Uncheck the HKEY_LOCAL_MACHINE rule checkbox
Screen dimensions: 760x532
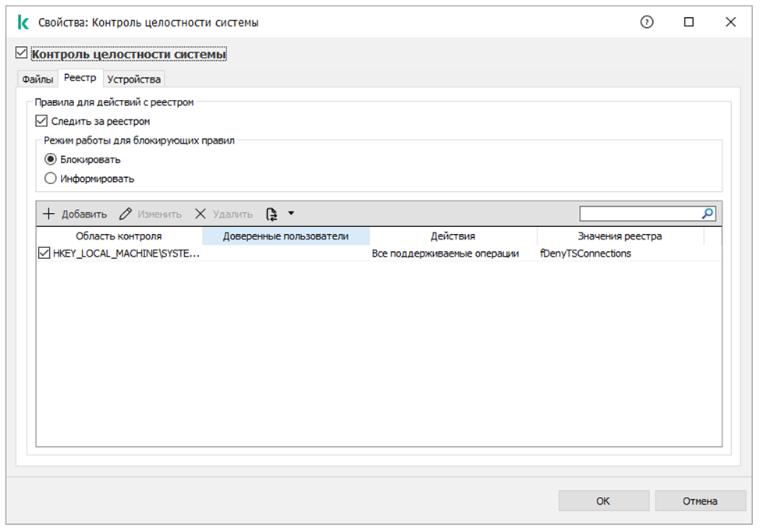(44, 254)
